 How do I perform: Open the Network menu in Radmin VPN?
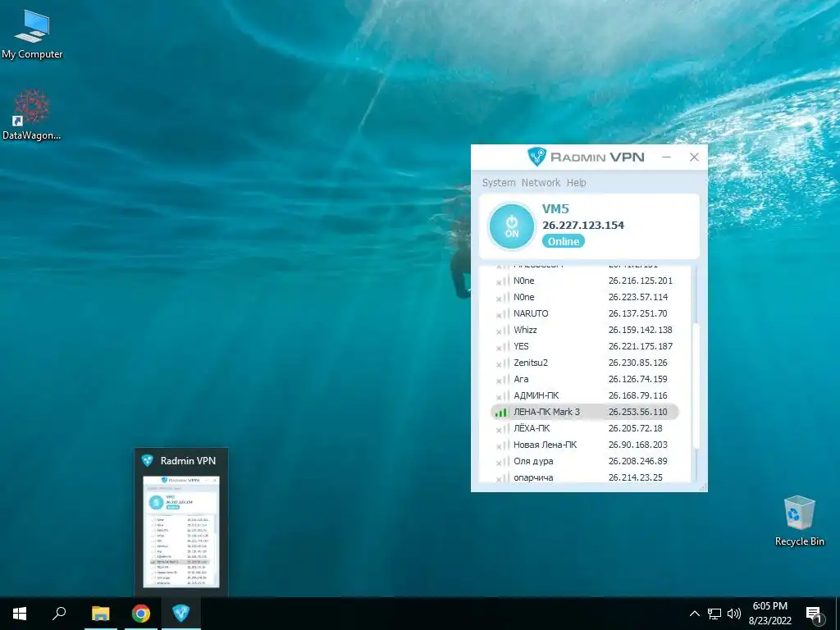pos(541,183)
